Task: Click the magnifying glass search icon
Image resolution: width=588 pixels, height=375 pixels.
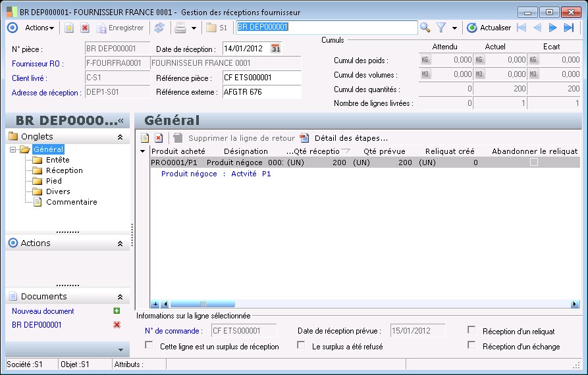Action: point(425,28)
